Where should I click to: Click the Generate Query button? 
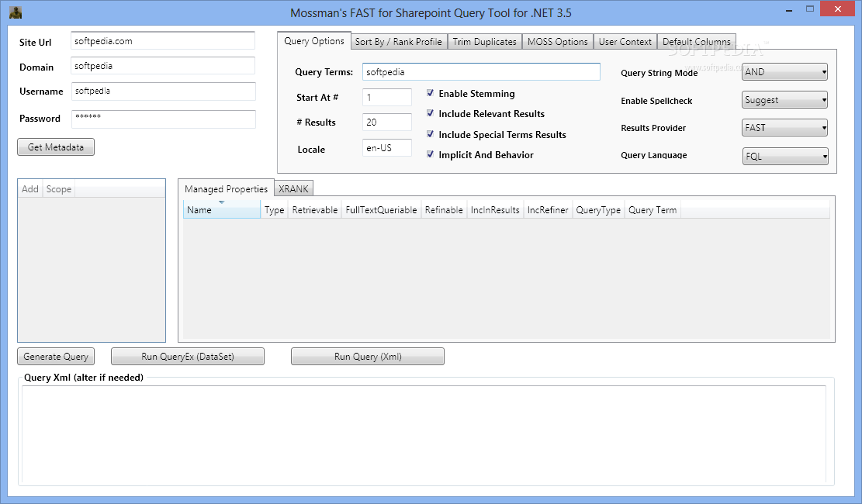56,356
